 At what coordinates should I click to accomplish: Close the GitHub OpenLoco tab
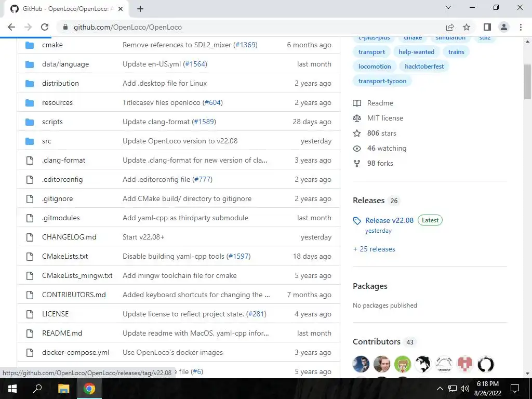121,9
